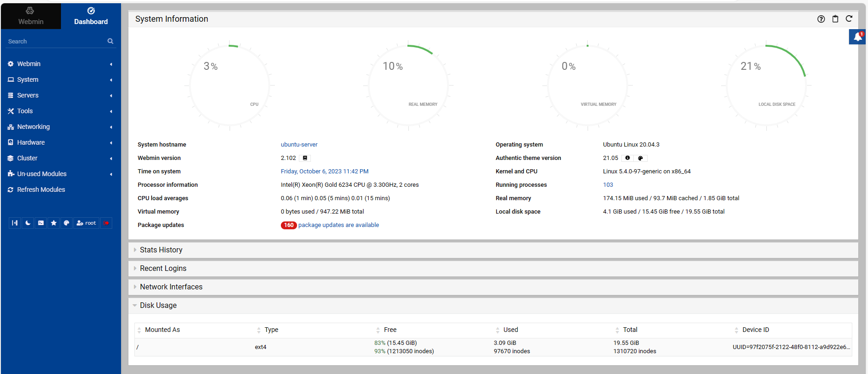The width and height of the screenshot is (868, 374).
Task: Open the notifications bell icon
Action: tap(857, 37)
